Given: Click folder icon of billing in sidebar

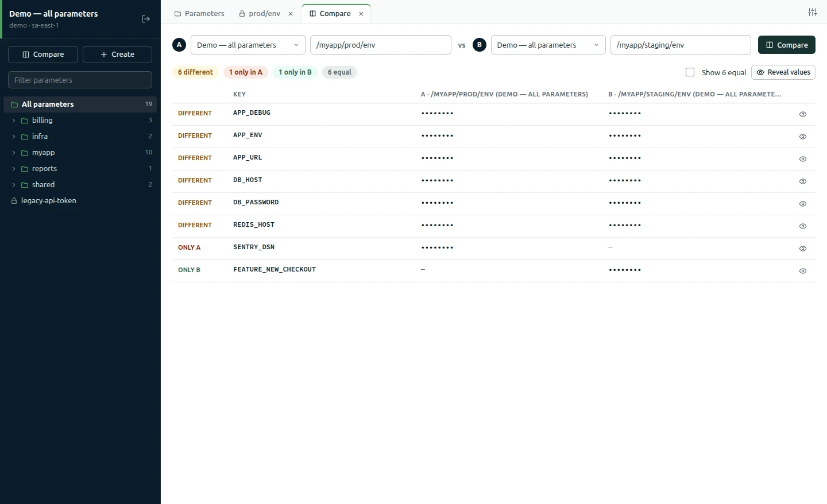Looking at the screenshot, I should [x=25, y=121].
